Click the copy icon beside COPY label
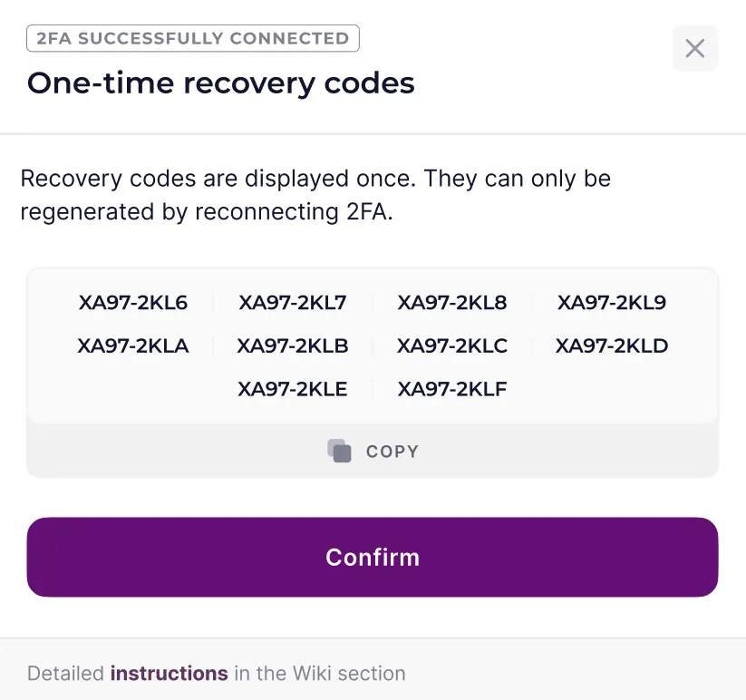The image size is (746, 700). point(339,451)
